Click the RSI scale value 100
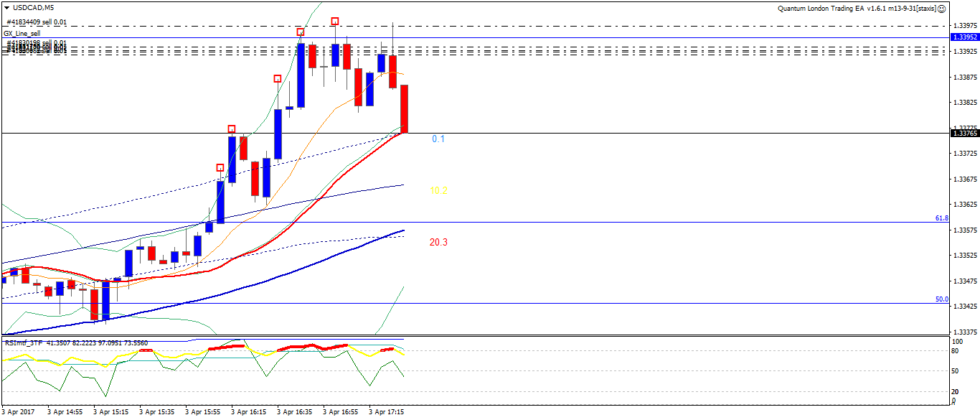Screen dimensions: 980x420 [x=958, y=342]
